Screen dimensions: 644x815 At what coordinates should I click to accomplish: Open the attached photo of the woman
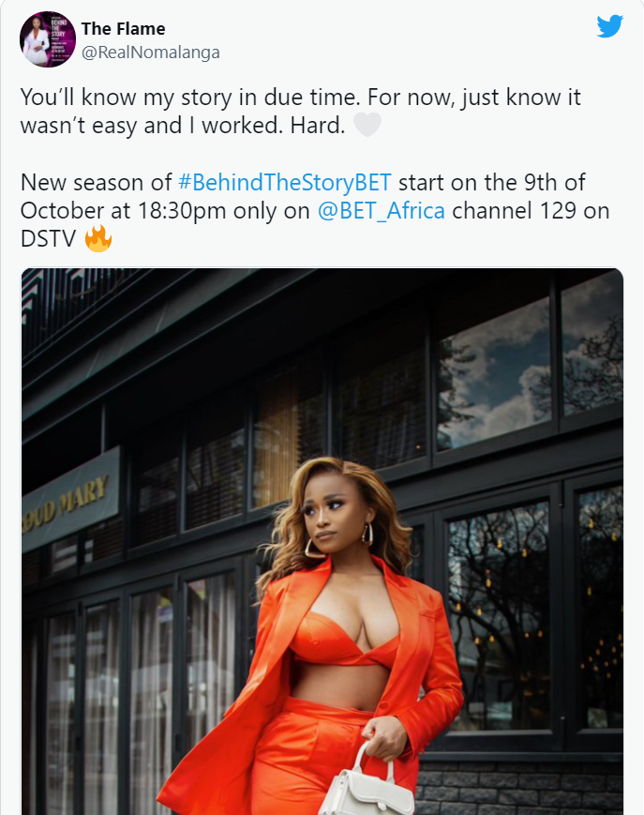[322, 541]
